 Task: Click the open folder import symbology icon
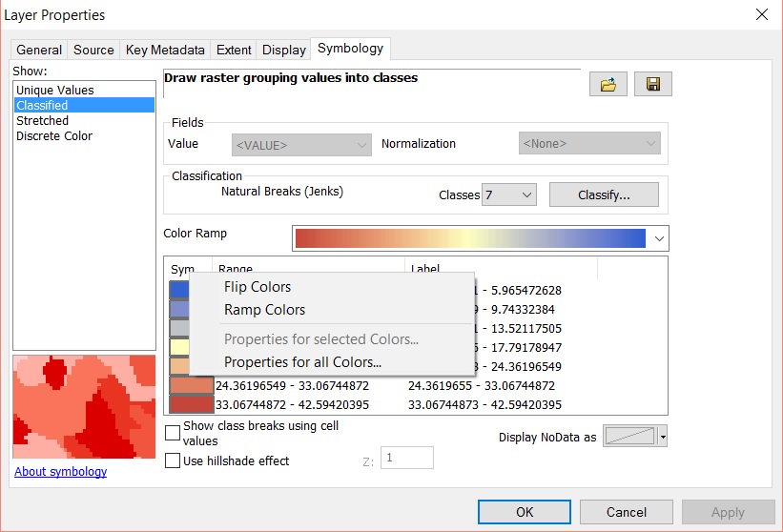pos(608,84)
